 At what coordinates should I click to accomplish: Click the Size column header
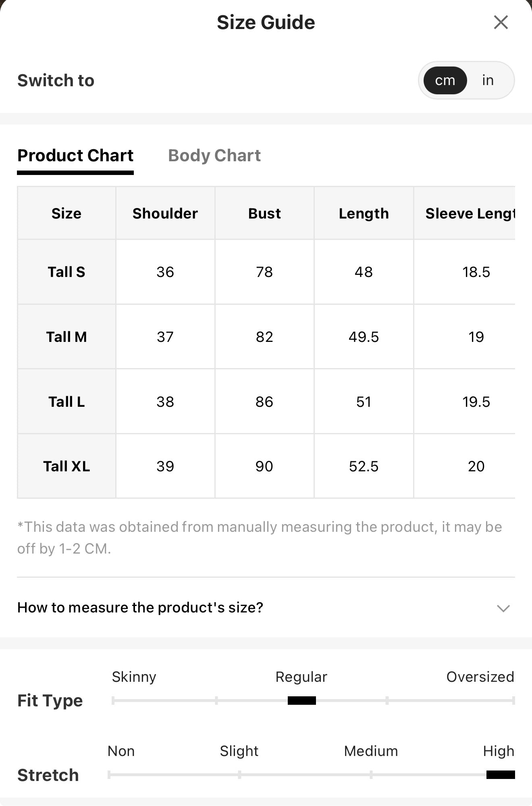[66, 213]
